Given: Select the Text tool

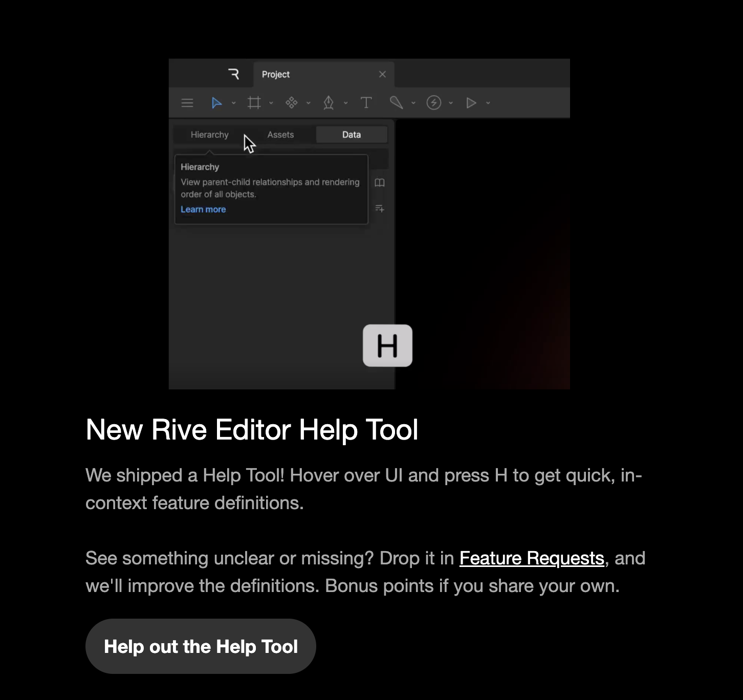Looking at the screenshot, I should click(366, 103).
